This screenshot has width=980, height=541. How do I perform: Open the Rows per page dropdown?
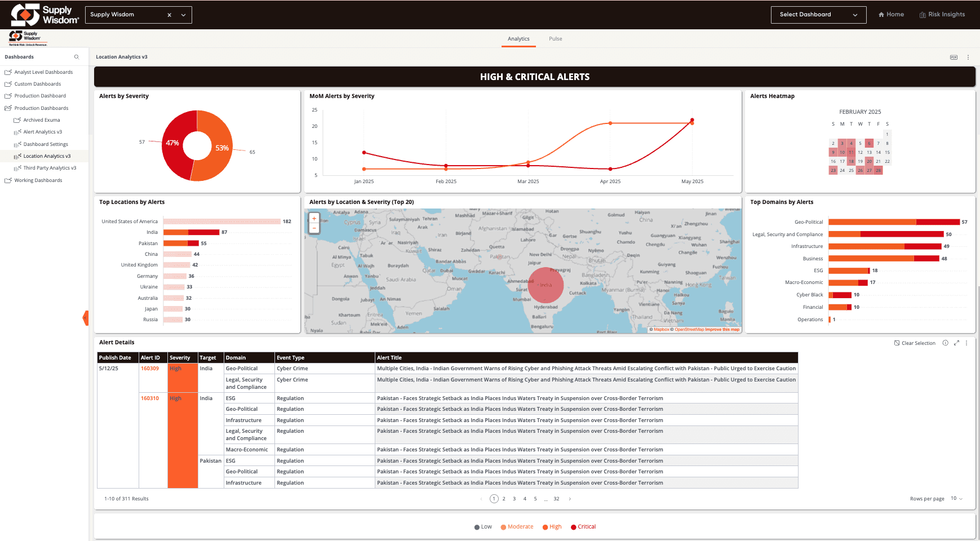coord(957,499)
